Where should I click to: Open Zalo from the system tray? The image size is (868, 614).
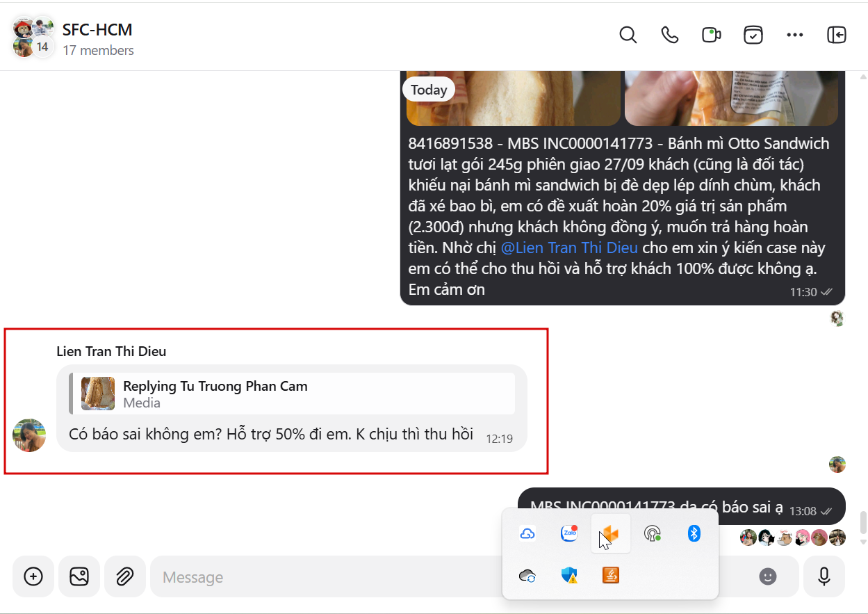pos(569,533)
